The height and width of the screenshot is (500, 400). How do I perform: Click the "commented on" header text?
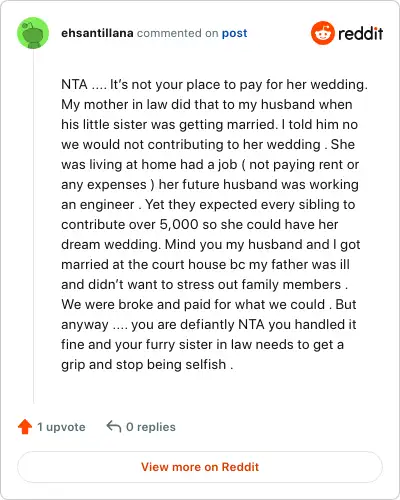178,33
